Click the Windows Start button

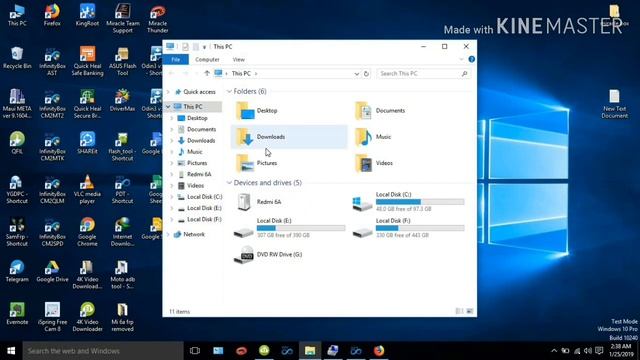click(x=11, y=351)
